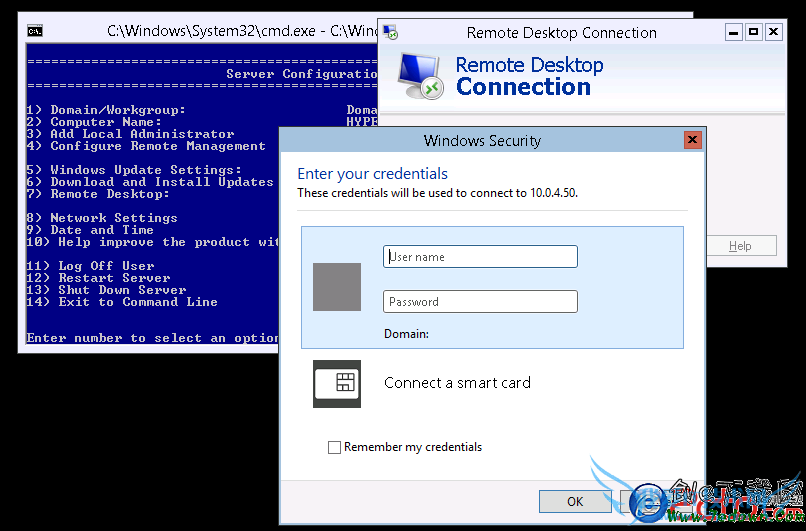Viewport: 806px width, 531px height.
Task: Click option 2 Computer Name in cmd
Action: 94,122
